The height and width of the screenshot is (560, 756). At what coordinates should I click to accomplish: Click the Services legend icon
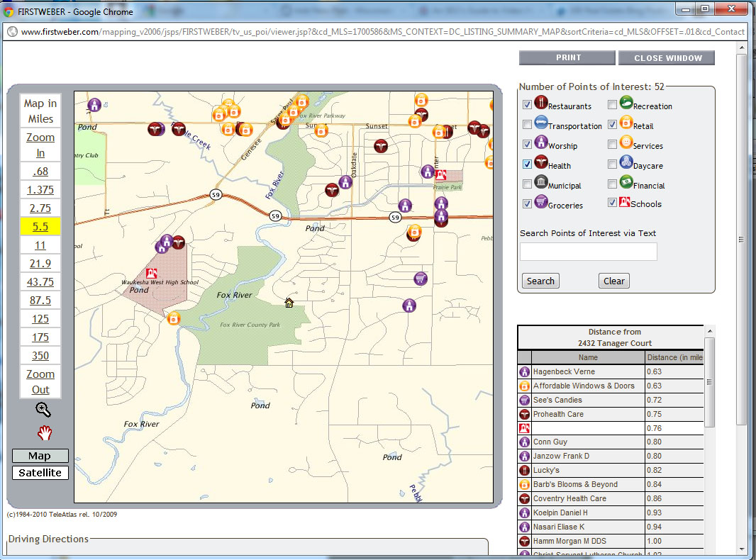[626, 142]
